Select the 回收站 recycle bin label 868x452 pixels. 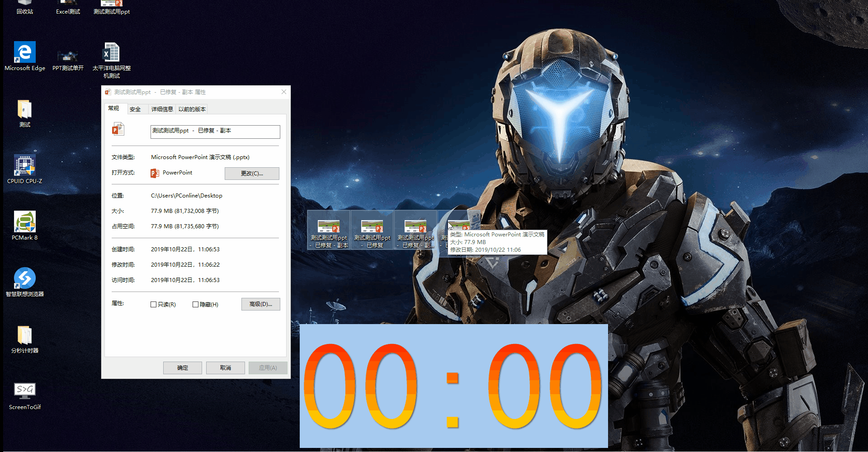coord(25,12)
